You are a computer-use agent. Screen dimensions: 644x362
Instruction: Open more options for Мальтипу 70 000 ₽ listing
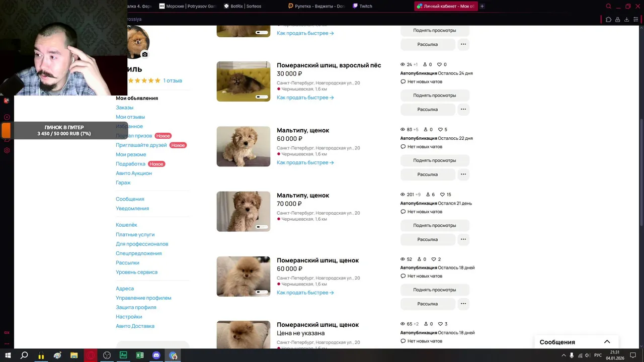[x=463, y=239]
